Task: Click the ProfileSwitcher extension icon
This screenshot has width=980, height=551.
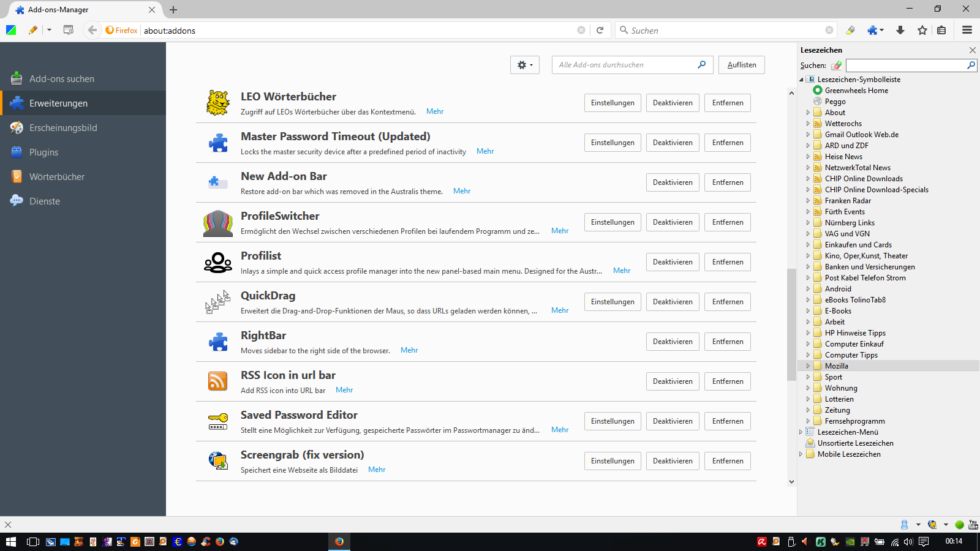Action: [x=218, y=223]
